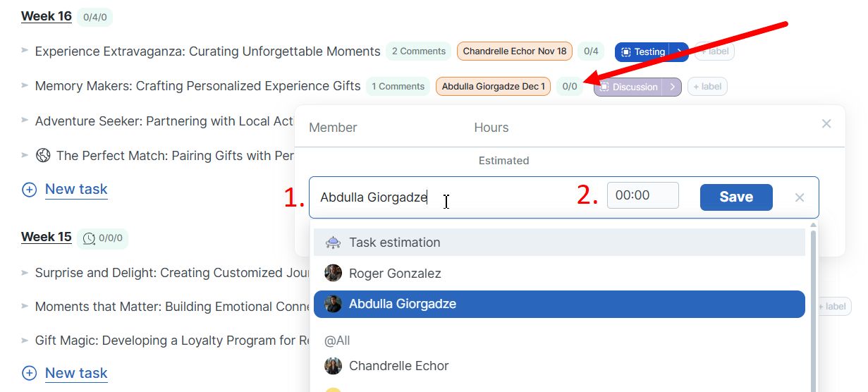This screenshot has width=868, height=392.
Task: Click the Task estimation UFO icon
Action: (x=333, y=243)
